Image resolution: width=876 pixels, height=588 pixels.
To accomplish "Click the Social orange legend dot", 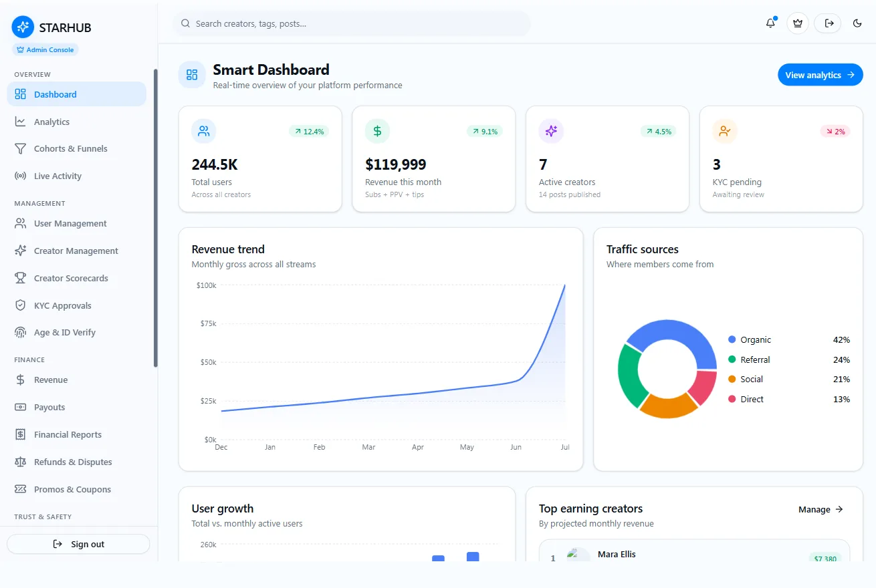I will click(x=732, y=380).
